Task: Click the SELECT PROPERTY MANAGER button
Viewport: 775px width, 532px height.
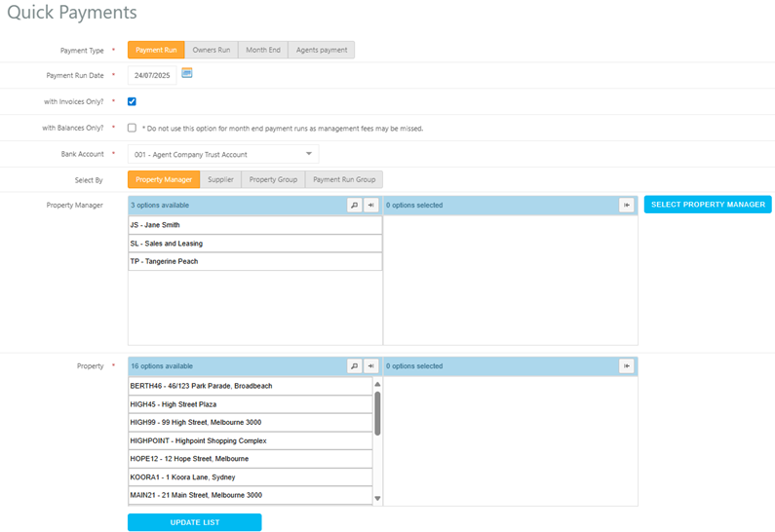Action: pos(708,205)
